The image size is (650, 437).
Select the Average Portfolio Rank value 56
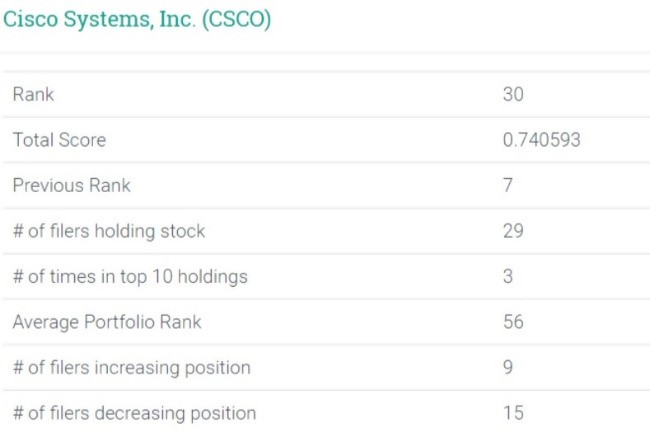click(513, 322)
